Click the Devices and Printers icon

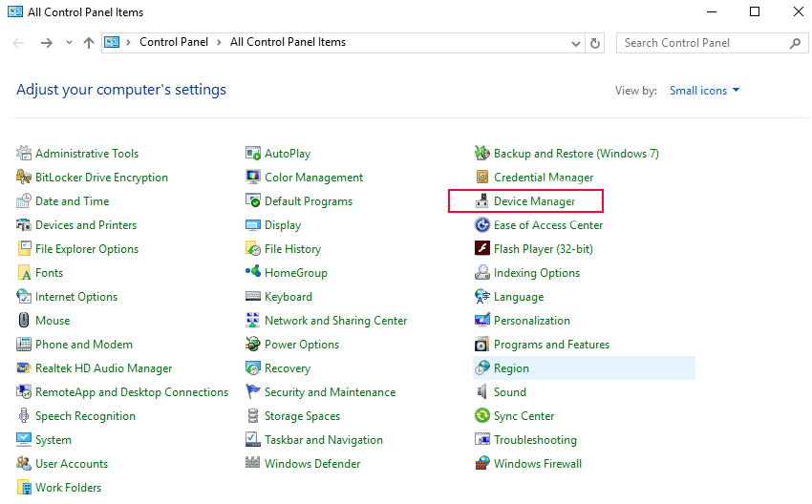coord(24,225)
